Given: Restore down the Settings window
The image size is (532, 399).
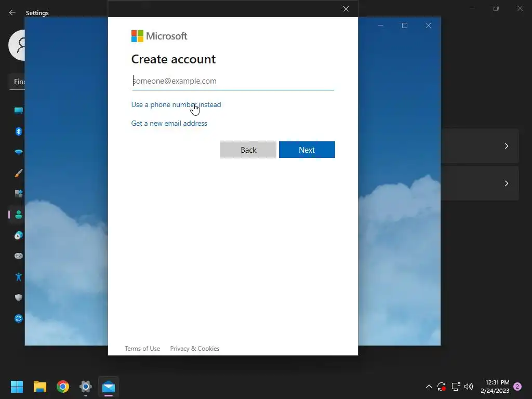Looking at the screenshot, I should pos(496,8).
